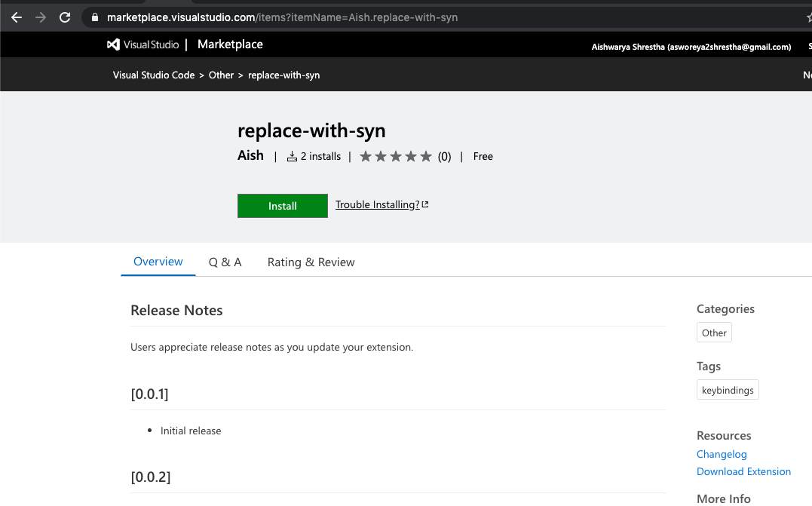Open the Aishwarya Shrestha account name
The height and width of the screenshot is (506, 812).
point(691,47)
